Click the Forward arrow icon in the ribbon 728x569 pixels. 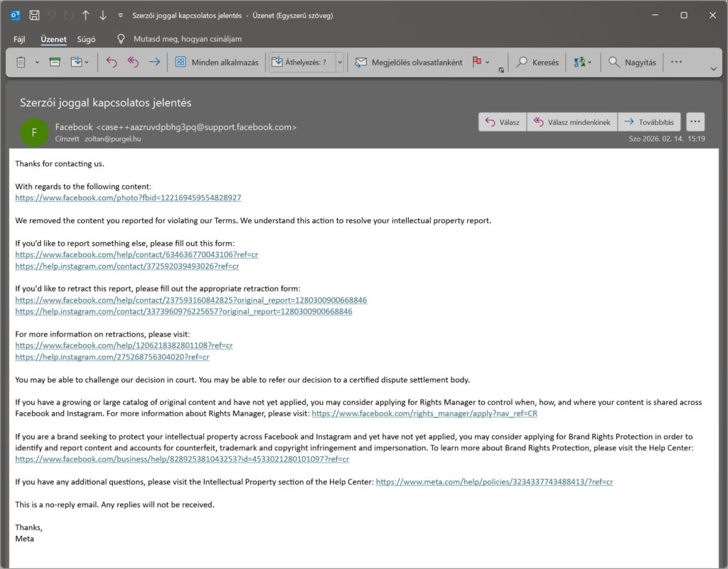point(154,63)
